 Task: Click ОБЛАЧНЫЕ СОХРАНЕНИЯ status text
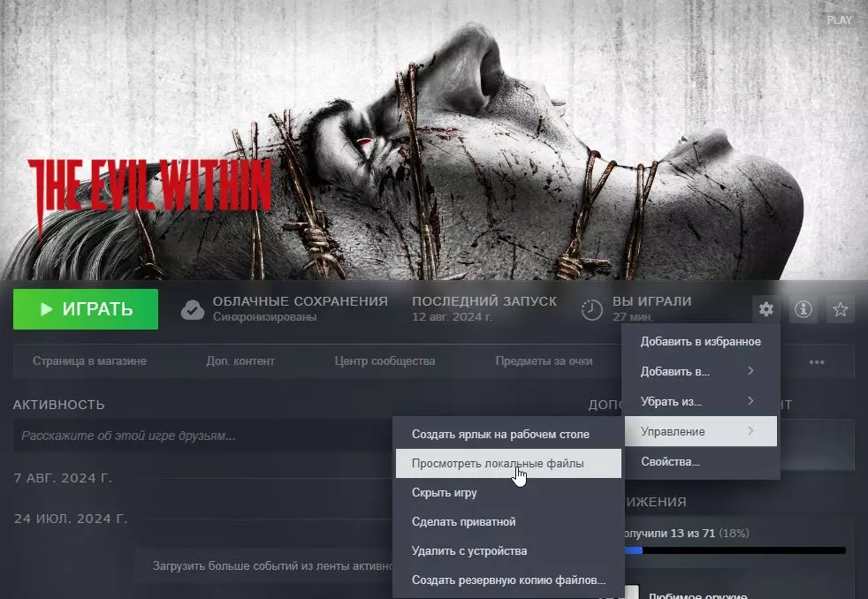click(300, 301)
